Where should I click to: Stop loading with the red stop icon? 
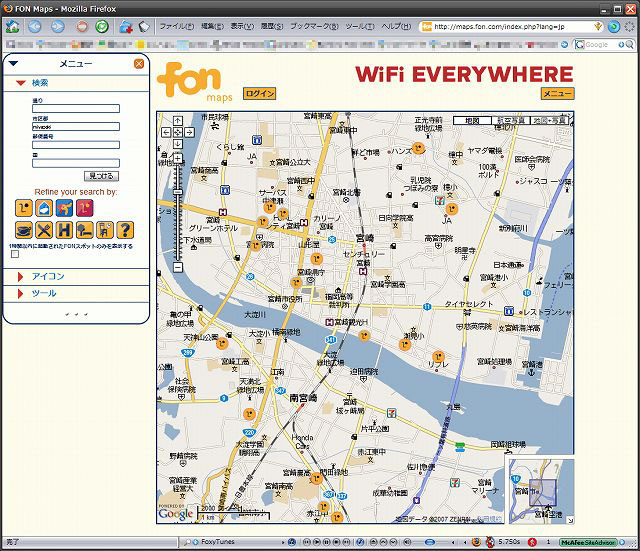[82, 27]
